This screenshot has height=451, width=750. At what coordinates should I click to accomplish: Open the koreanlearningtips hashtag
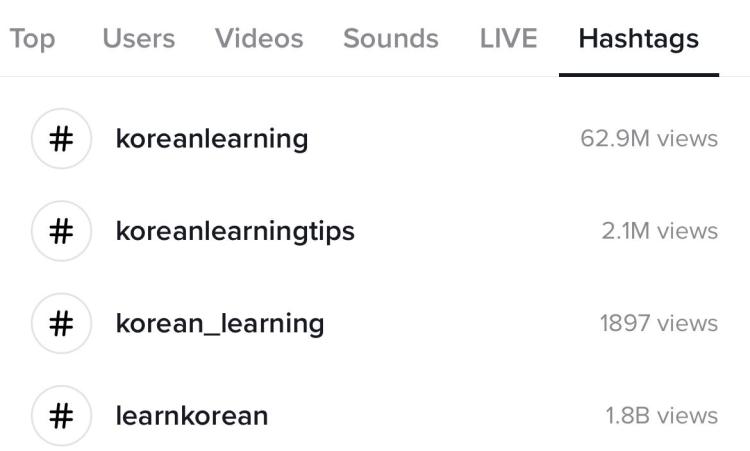tap(235, 232)
